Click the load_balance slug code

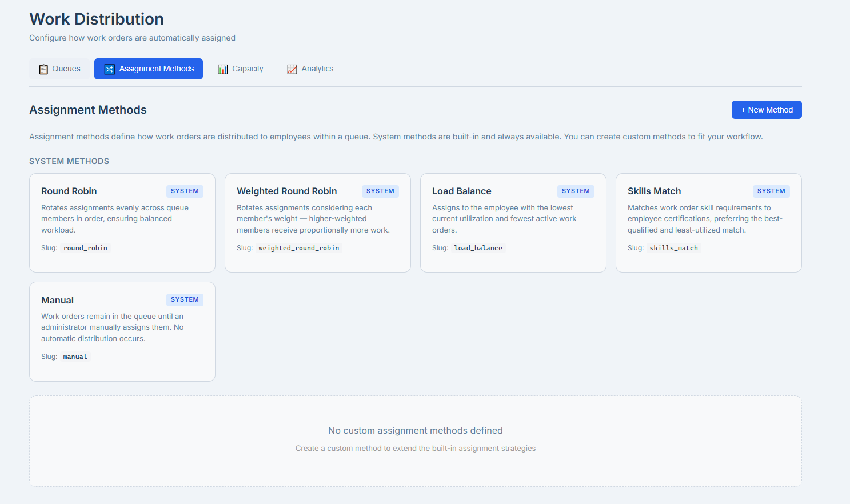point(478,248)
